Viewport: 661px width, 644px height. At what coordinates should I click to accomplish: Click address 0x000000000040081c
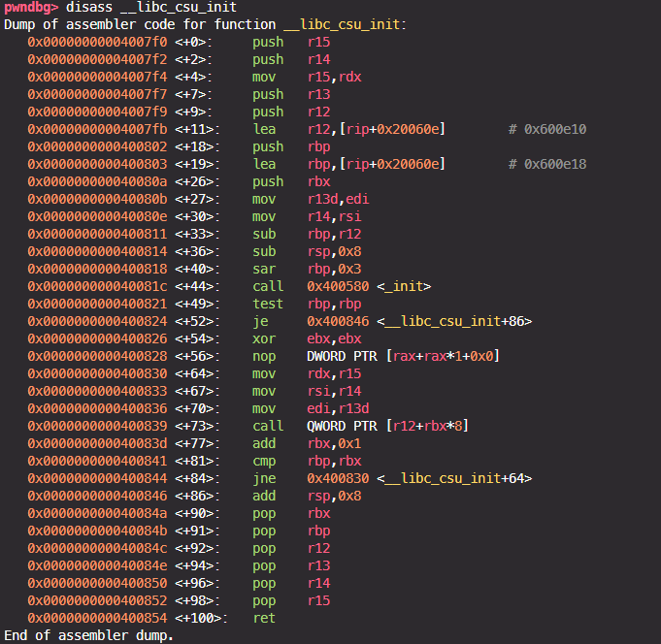[x=97, y=286]
